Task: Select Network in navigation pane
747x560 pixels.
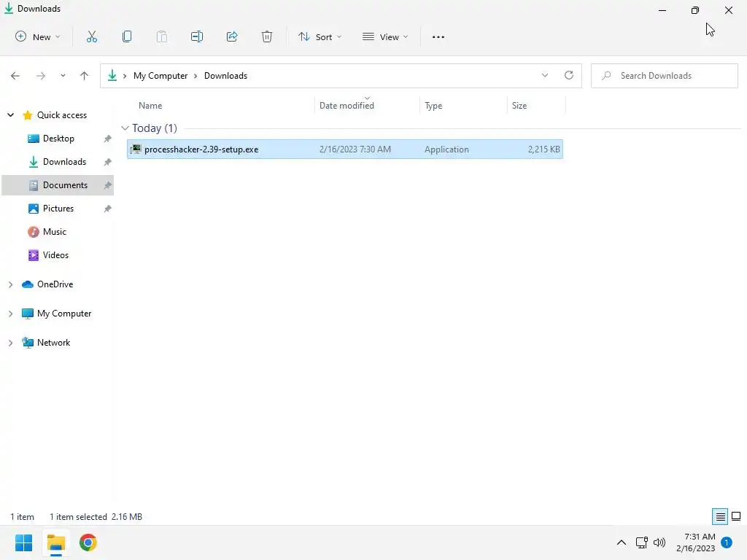Action: point(53,343)
